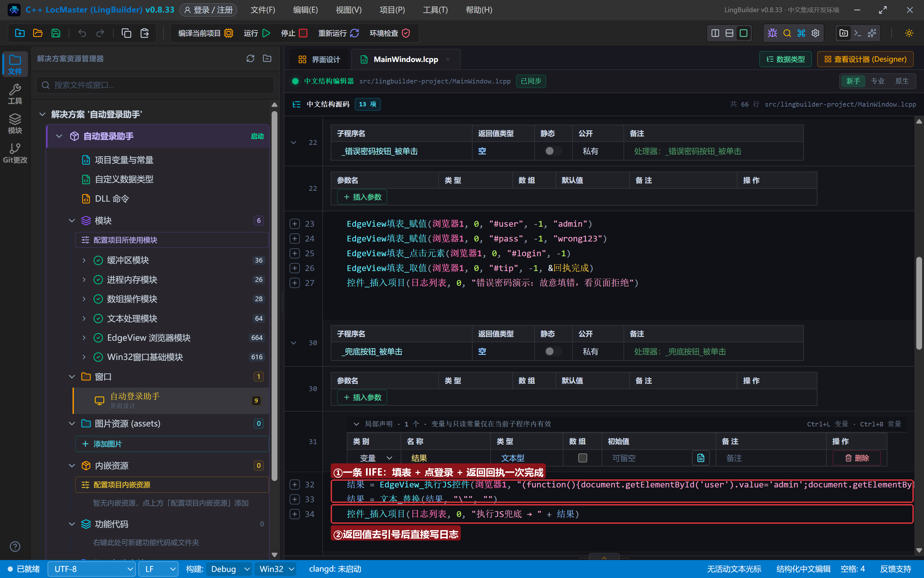Open the 变量 category dropdown
The image size is (924, 578).
[375, 458]
